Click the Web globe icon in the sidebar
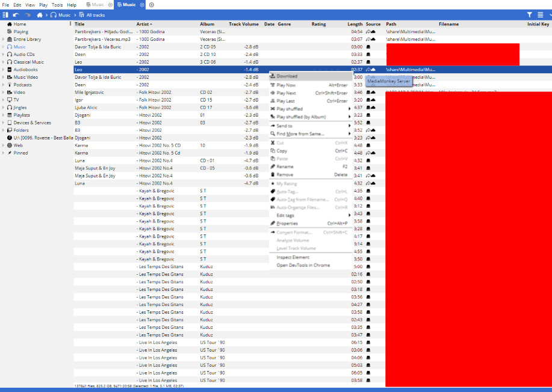552x392 pixels. tap(9, 145)
